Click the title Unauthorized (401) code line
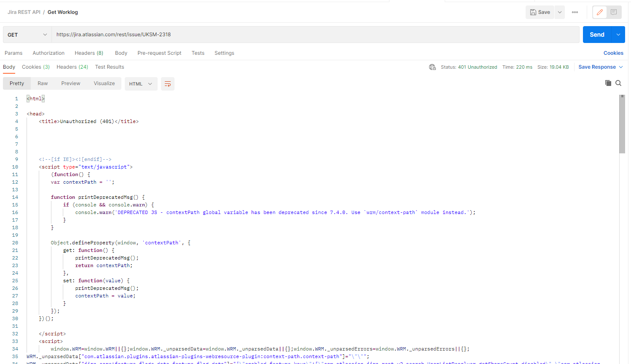This screenshot has width=631, height=364. tap(89, 121)
